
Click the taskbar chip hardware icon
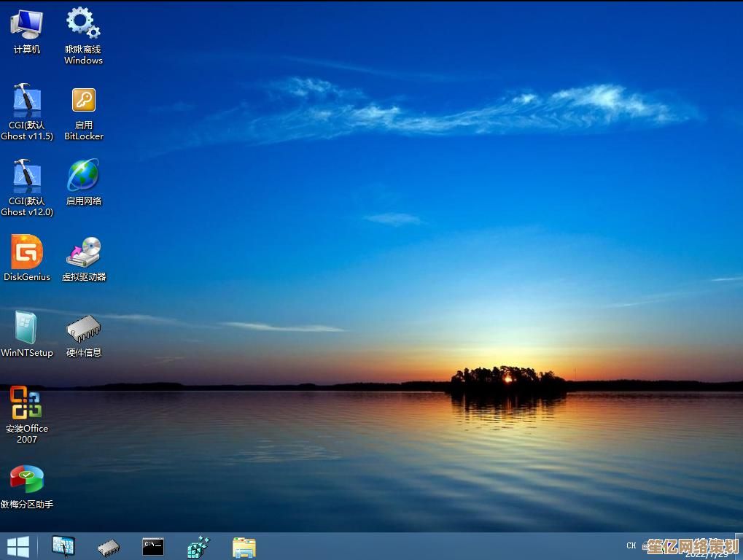(109, 547)
